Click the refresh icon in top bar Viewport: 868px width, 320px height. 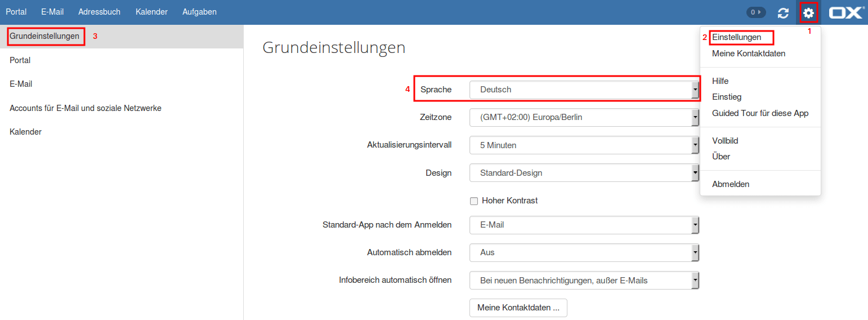pyautogui.click(x=783, y=12)
